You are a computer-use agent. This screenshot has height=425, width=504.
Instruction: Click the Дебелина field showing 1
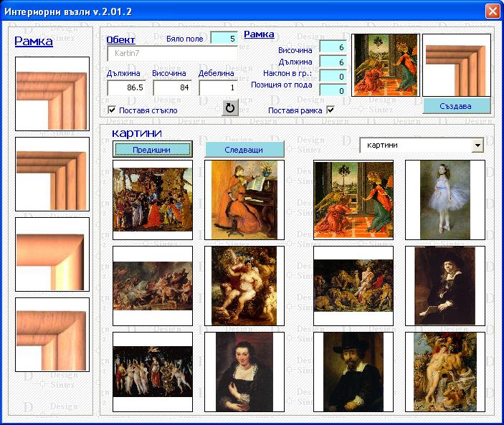218,87
